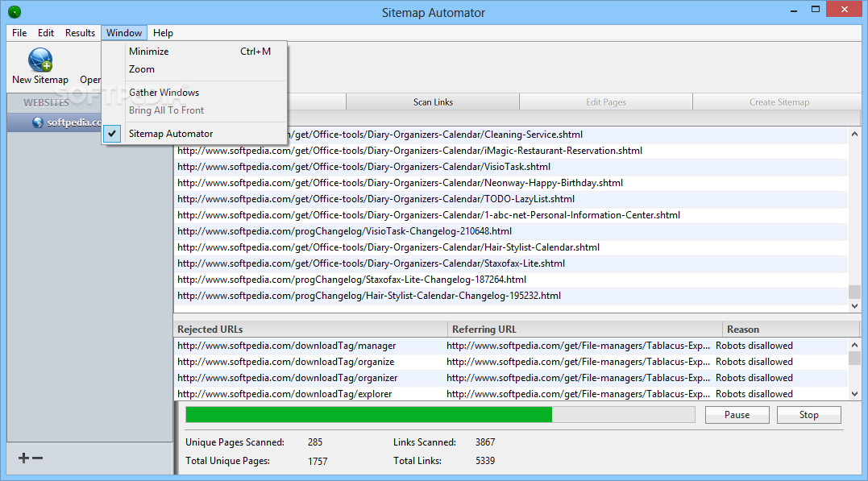Click the Reason column header

tap(791, 330)
